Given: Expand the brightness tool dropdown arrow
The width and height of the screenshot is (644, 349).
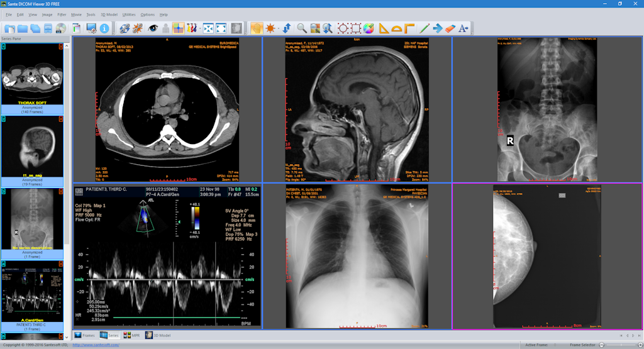Looking at the screenshot, I should pos(277,28).
